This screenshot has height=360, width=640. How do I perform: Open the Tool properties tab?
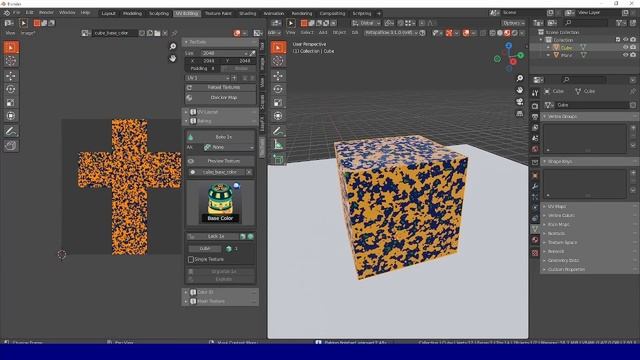pos(535,93)
